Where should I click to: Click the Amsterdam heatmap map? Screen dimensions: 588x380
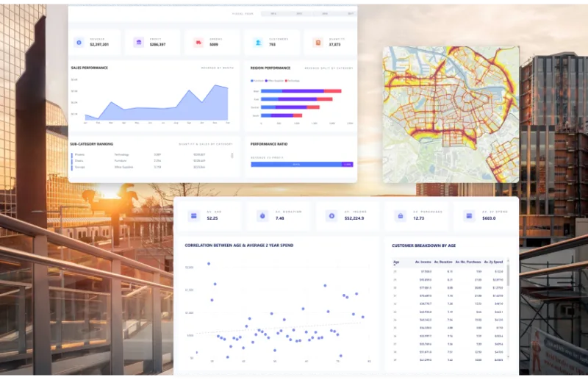(451, 114)
